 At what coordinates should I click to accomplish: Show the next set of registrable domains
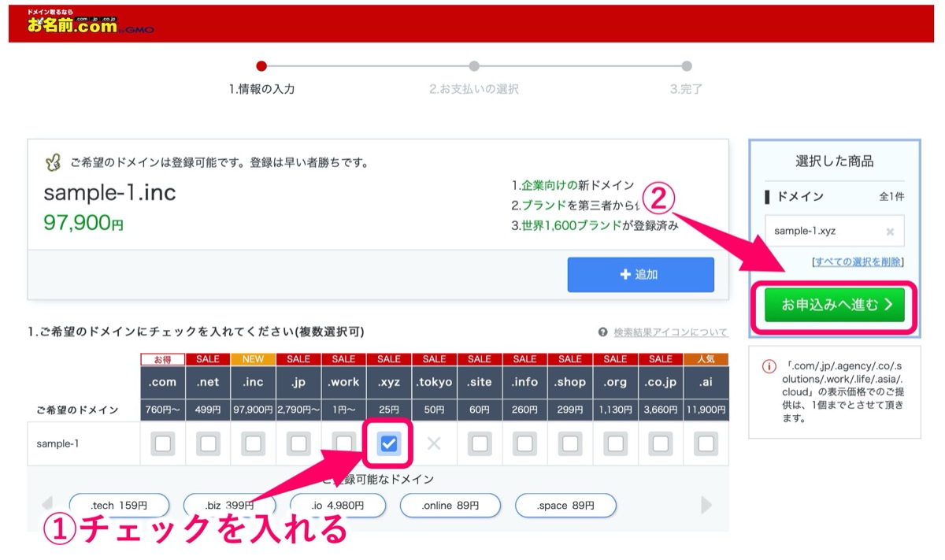(706, 505)
